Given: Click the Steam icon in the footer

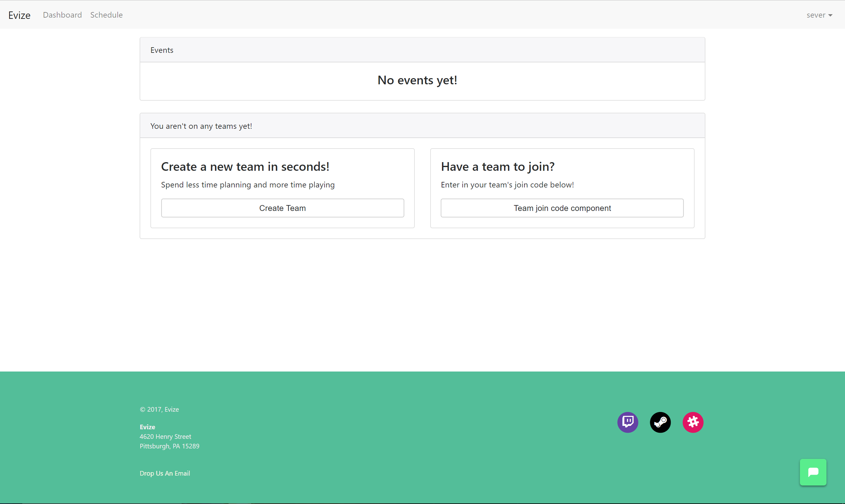Looking at the screenshot, I should tap(660, 422).
